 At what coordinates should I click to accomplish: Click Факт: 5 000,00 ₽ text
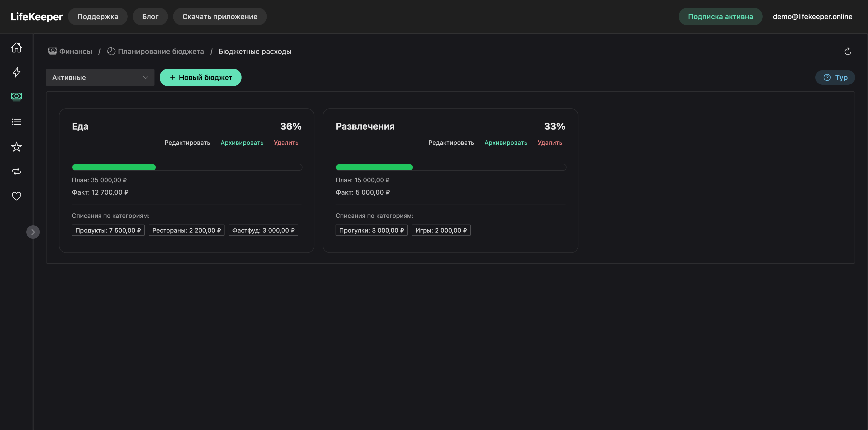pyautogui.click(x=363, y=192)
